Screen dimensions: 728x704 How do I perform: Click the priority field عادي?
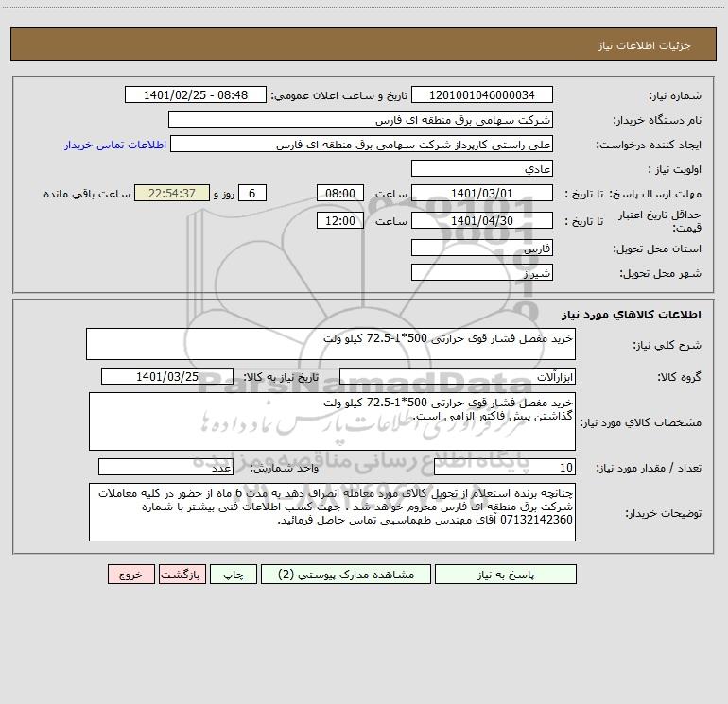(x=482, y=168)
